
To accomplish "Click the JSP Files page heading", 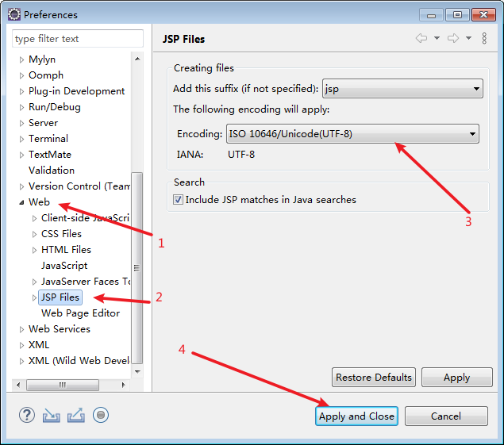I will click(x=183, y=39).
